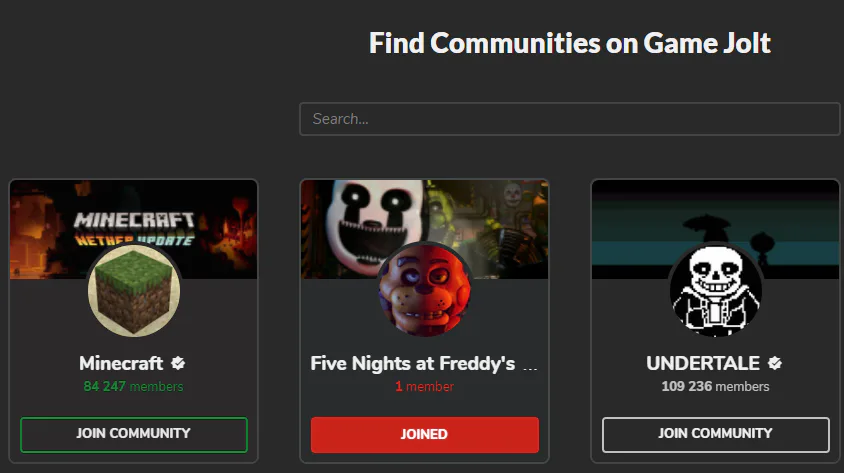
Task: Click the 1 member count text
Action: [x=425, y=386]
